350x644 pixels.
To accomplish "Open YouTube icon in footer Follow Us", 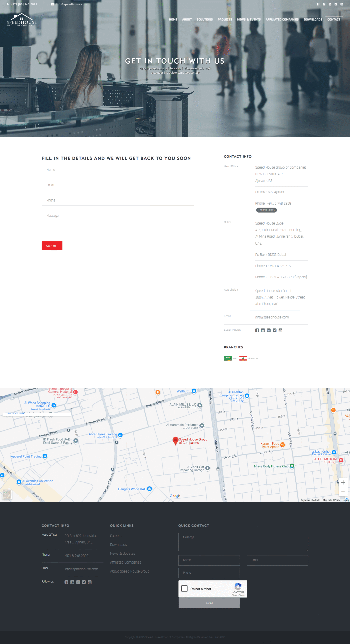I will (90, 582).
